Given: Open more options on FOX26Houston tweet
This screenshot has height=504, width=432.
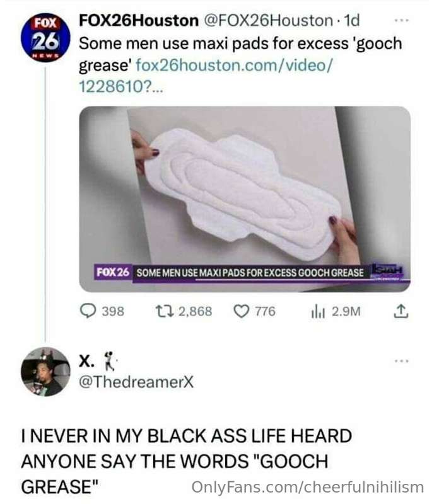Looking at the screenshot, I should coord(402,21).
